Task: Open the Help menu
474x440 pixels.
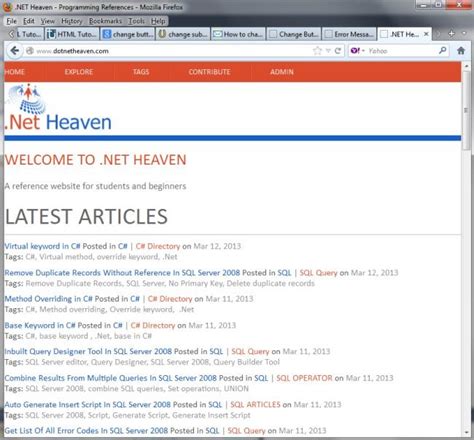Action: click(158, 21)
